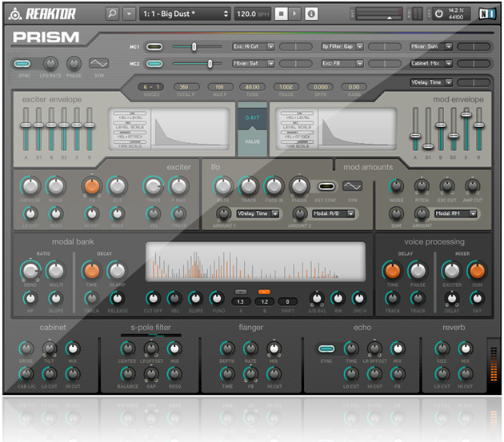Viewport: 504px width, 442px height.
Task: Click the modal bank BEND knob
Action: 30,270
